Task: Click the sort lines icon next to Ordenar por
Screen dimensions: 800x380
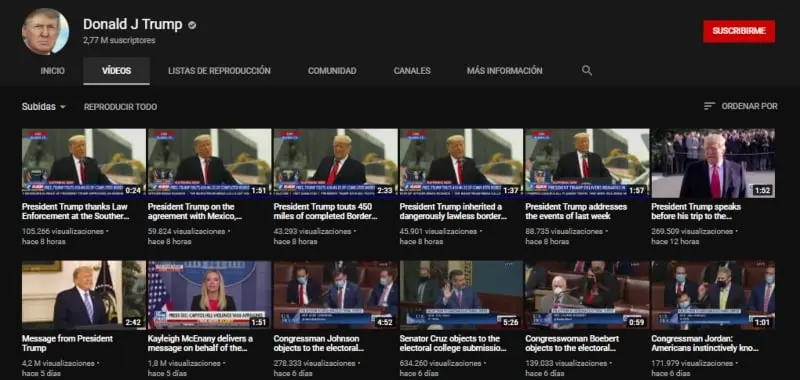Action: (x=709, y=106)
